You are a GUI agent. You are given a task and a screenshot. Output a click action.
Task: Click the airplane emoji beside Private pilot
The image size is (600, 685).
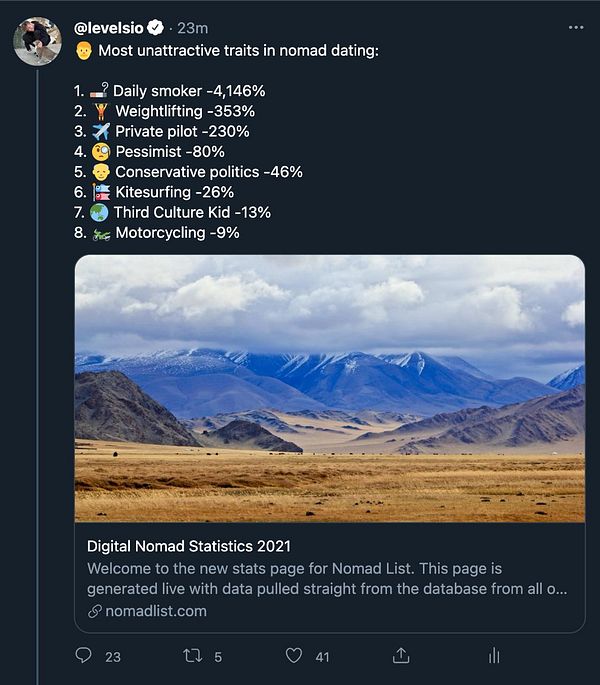(100, 131)
